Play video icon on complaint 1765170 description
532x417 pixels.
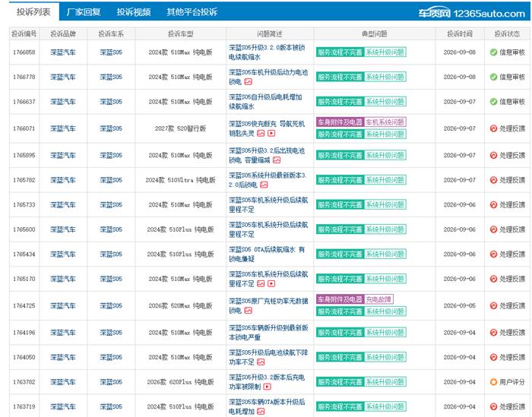click(271, 284)
